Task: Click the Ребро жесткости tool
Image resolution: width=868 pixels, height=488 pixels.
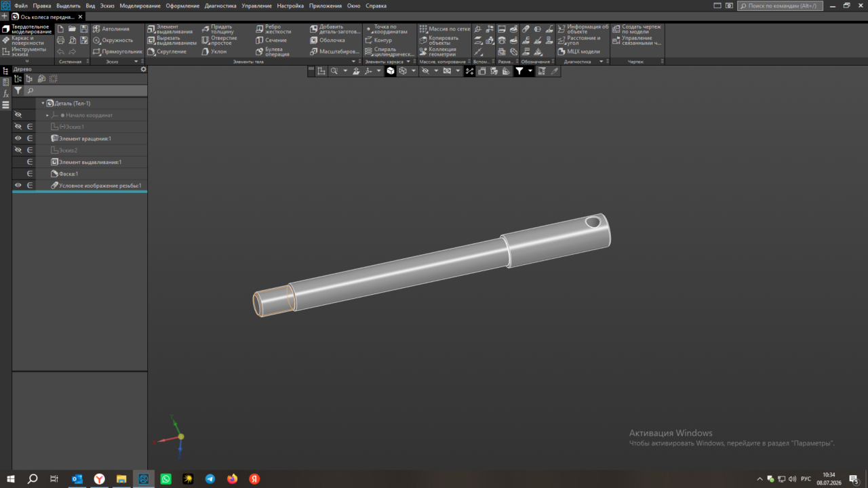Action: (x=274, y=28)
